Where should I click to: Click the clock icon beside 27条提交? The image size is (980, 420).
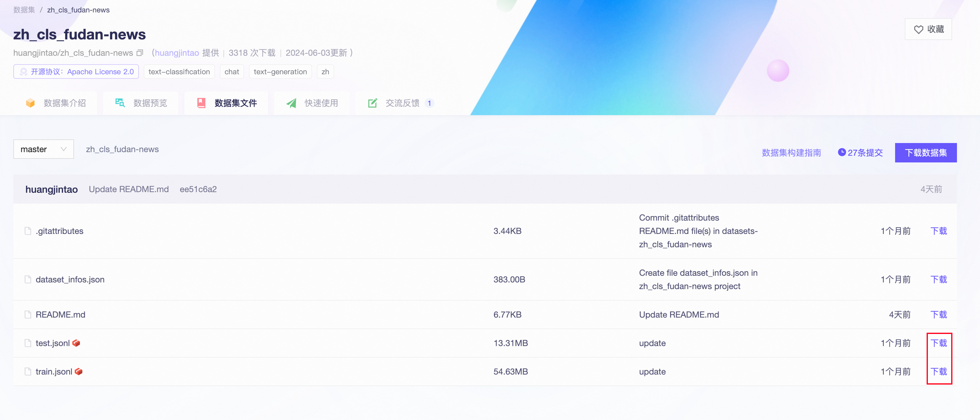(841, 152)
